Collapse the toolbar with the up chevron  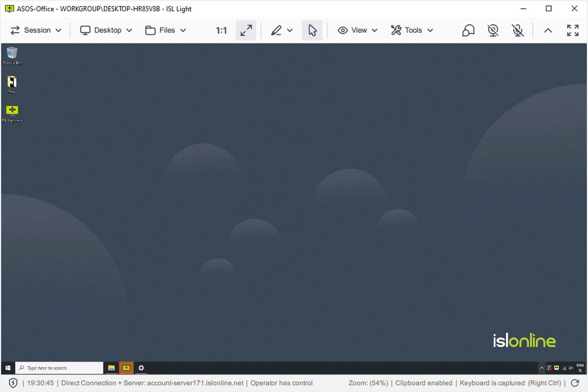click(548, 30)
